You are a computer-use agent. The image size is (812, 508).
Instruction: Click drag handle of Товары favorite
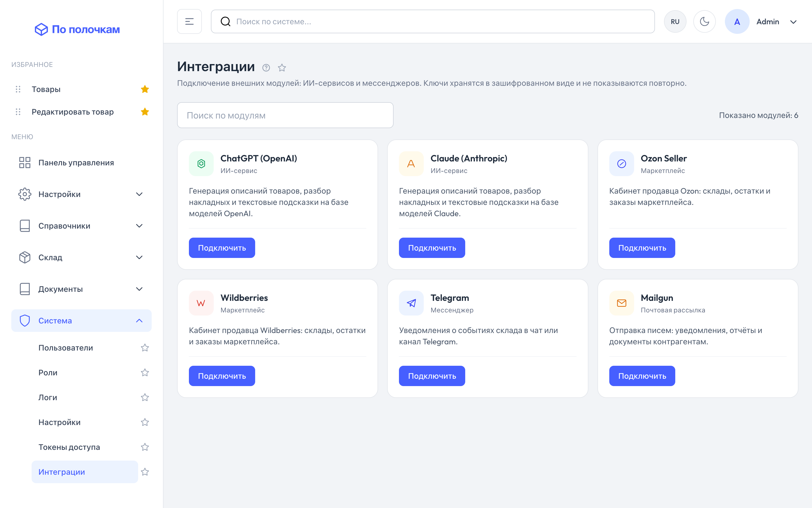(18, 89)
